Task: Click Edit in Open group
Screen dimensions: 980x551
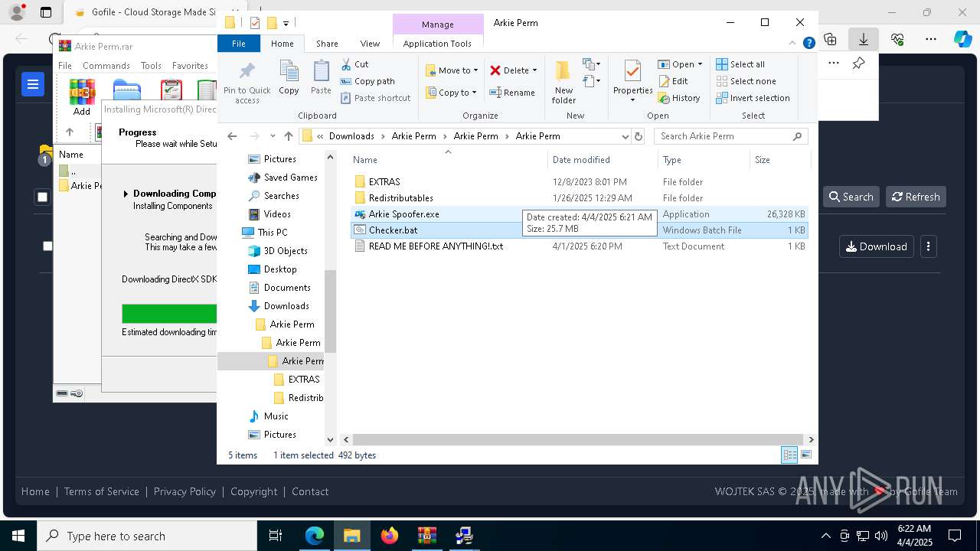Action: (673, 81)
